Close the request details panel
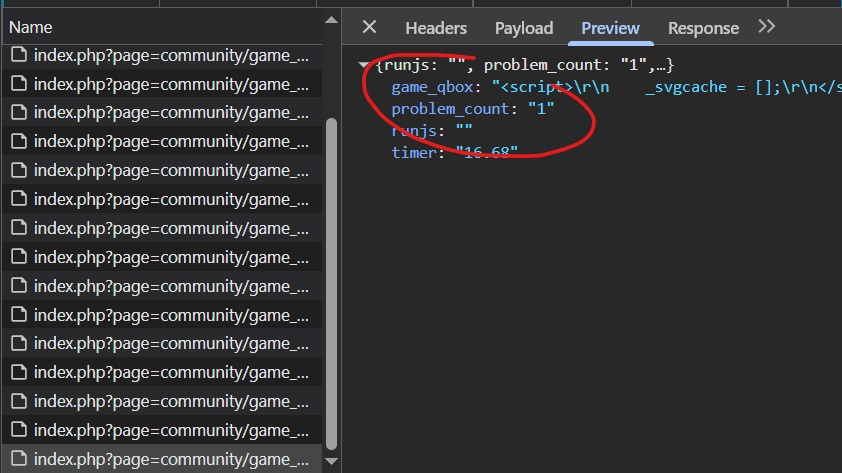Image resolution: width=842 pixels, height=473 pixels. pos(369,28)
